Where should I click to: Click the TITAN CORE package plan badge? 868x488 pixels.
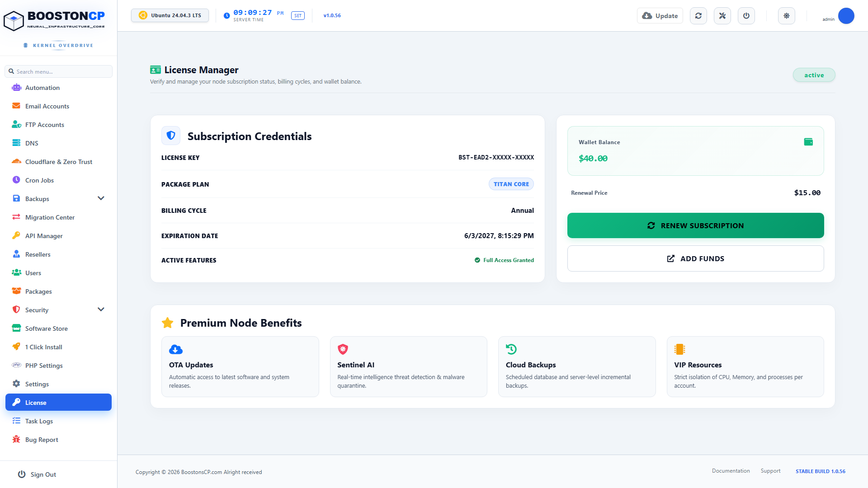511,184
